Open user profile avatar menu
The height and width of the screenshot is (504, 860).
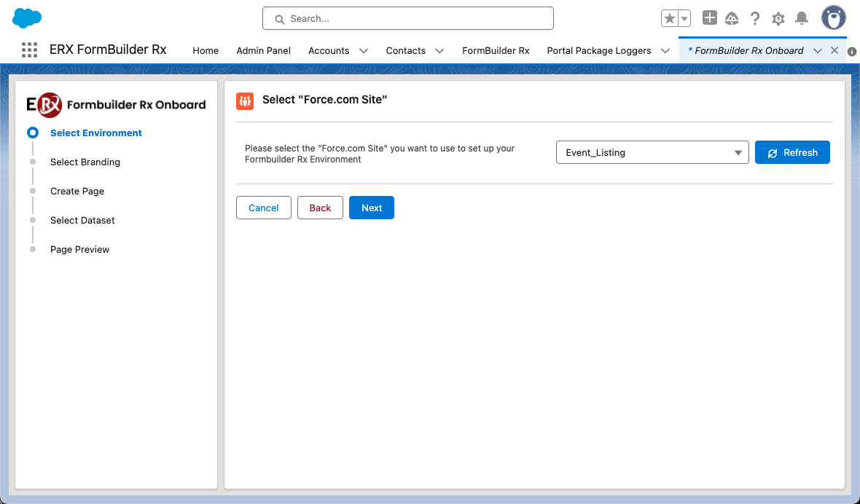[x=833, y=18]
